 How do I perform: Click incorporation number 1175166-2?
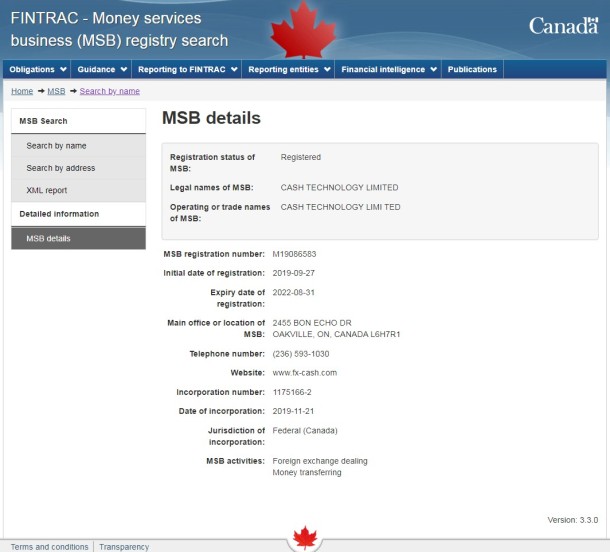point(292,392)
